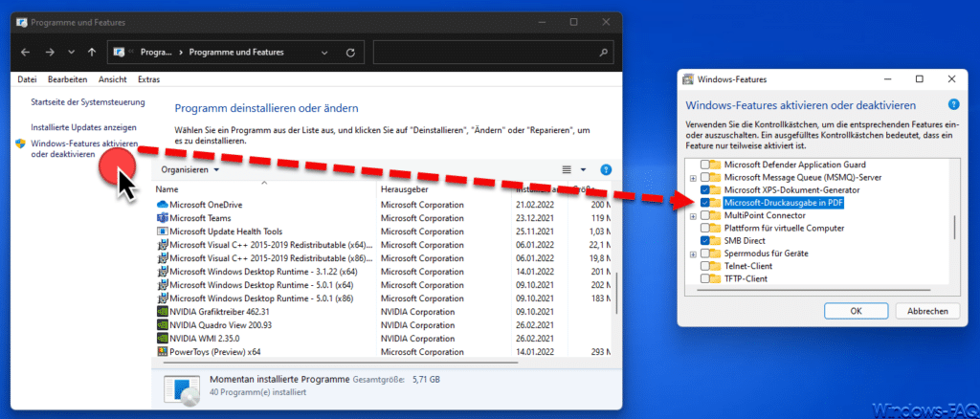Select NVIDIA Quadro View 200.93 icon

pyautogui.click(x=163, y=325)
